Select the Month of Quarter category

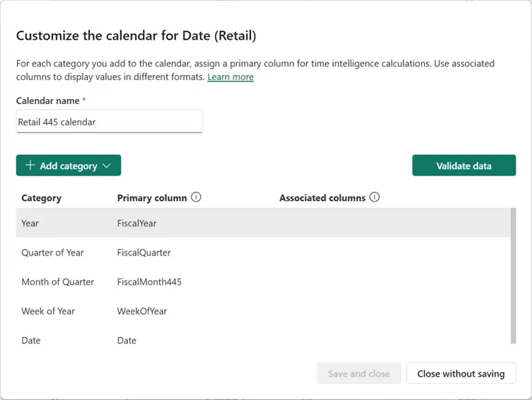(x=57, y=282)
